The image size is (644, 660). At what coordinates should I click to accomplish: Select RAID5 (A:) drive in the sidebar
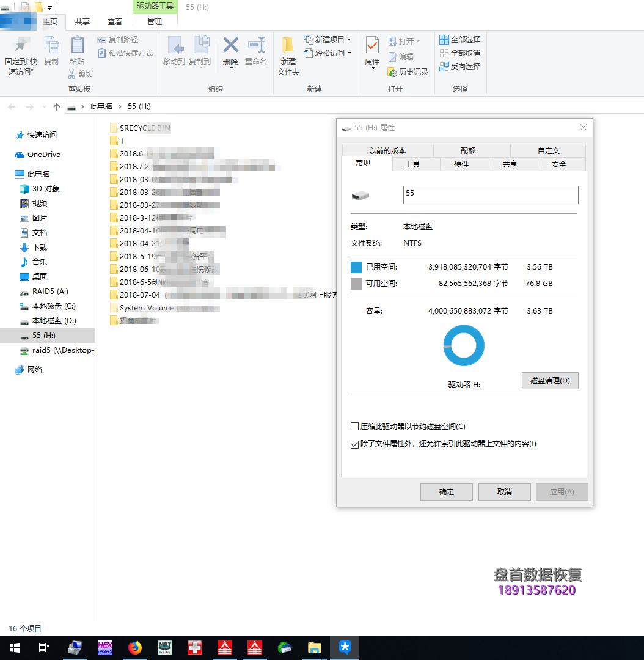(x=44, y=291)
